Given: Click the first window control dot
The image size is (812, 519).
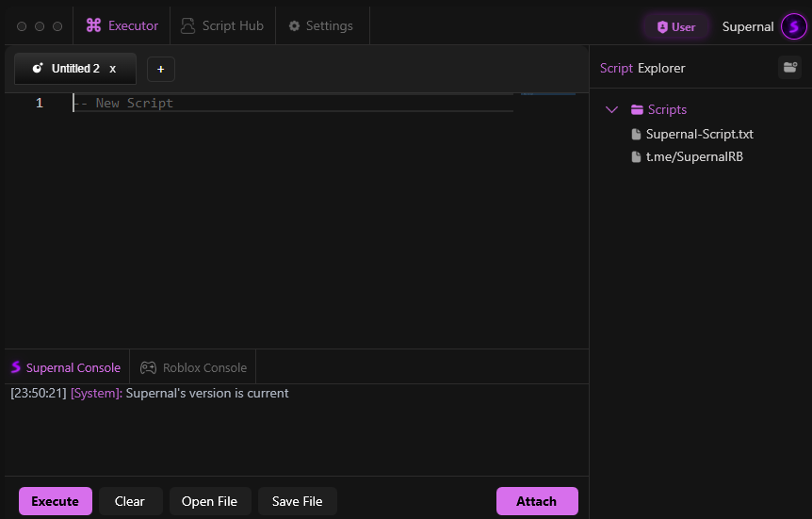Looking at the screenshot, I should point(22,26).
